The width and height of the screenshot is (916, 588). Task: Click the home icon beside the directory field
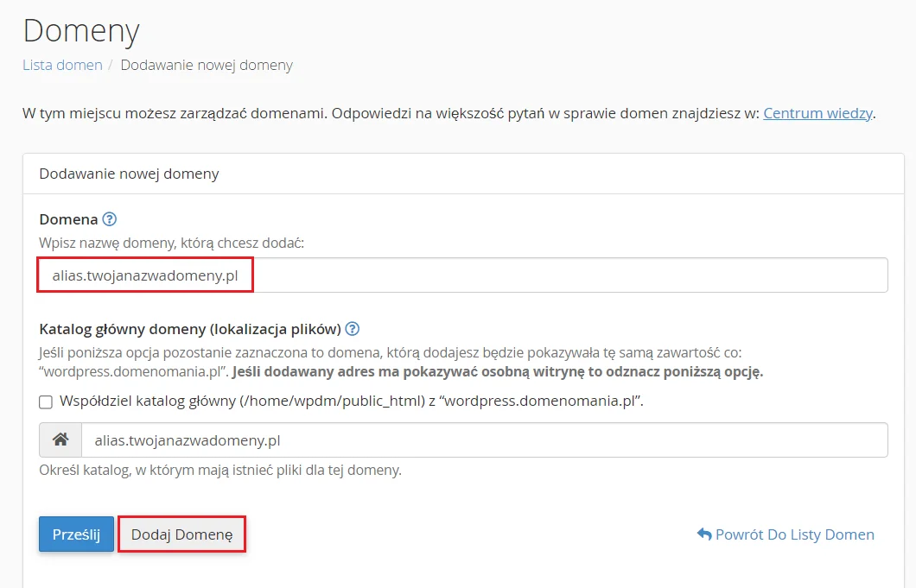60,439
